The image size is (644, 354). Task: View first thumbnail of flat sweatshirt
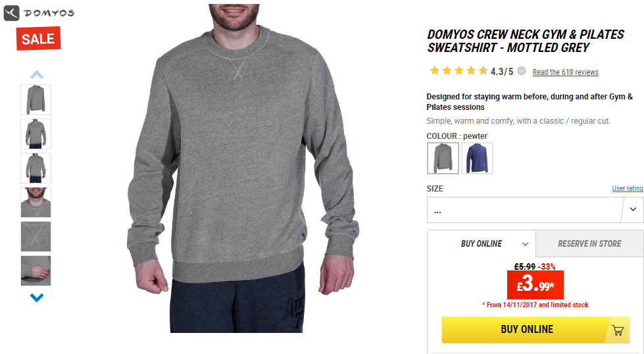(36, 100)
